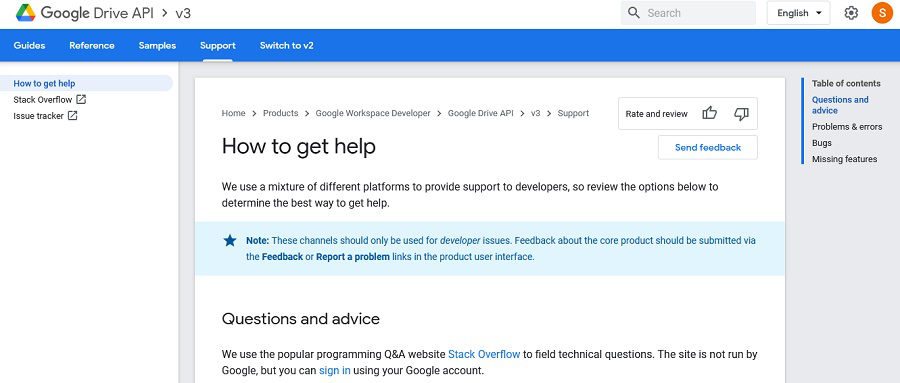Viewport: 900px width, 383px height.
Task: Give the page a thumbs up
Action: click(x=709, y=113)
